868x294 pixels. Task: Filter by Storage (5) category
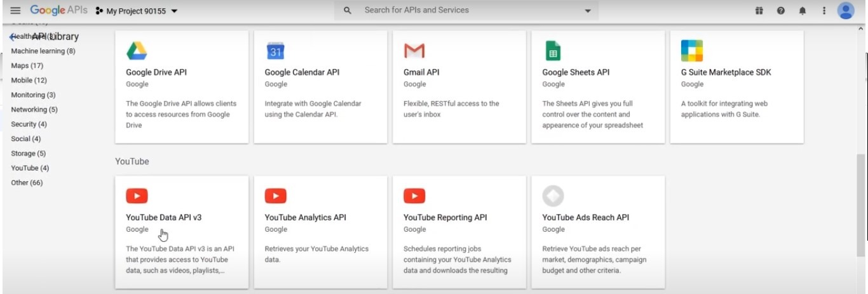click(x=28, y=153)
